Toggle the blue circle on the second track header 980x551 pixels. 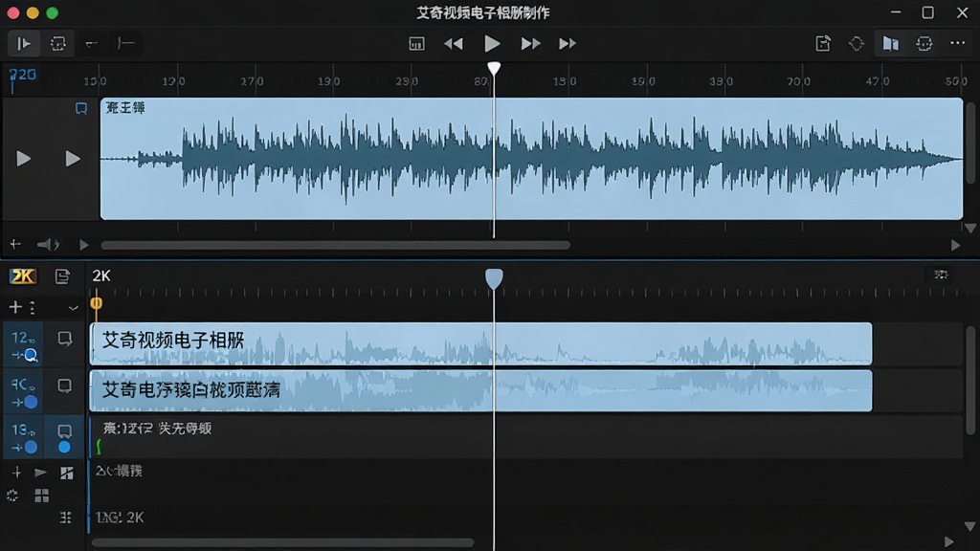[x=31, y=403]
